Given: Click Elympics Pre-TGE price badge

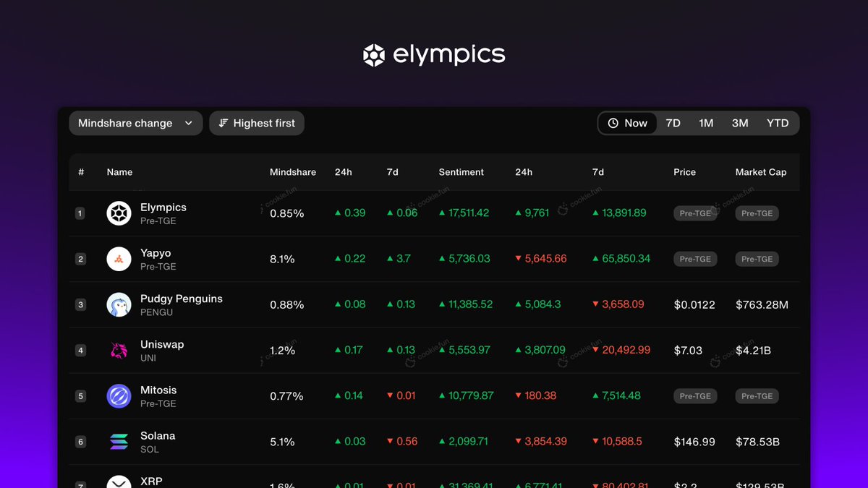Looking at the screenshot, I should coord(695,213).
